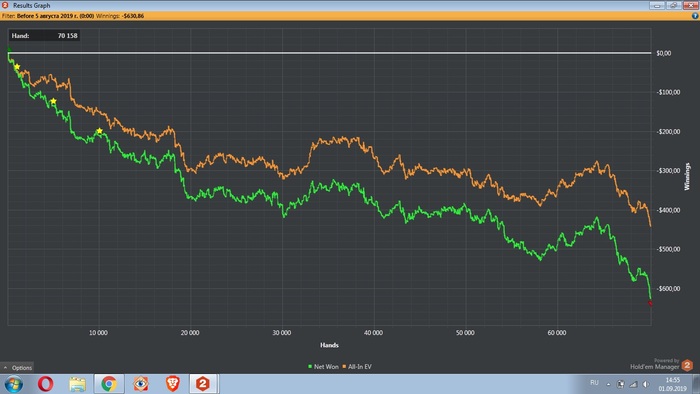
Task: Click the yellow star marker near -$100
Action: coord(53,101)
